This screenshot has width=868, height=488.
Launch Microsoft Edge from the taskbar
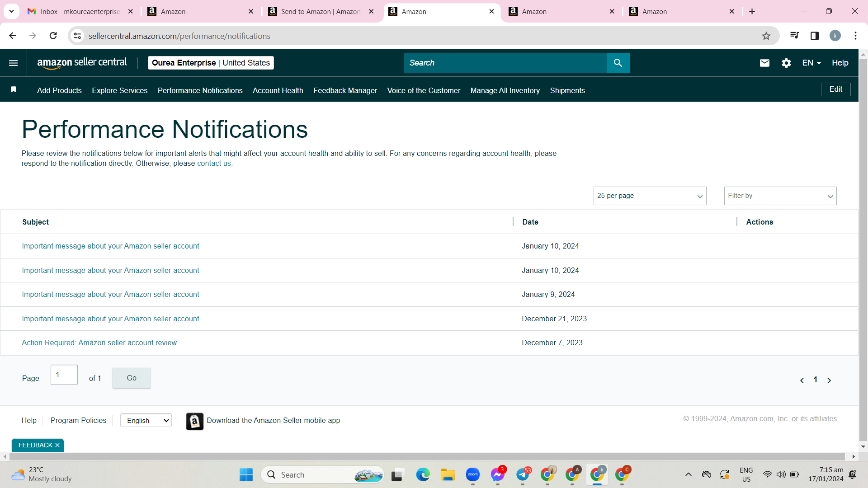[x=423, y=474]
